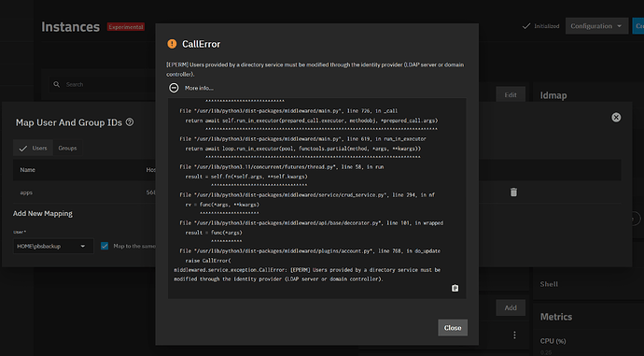644x356 pixels.
Task: Close the CallError dialog
Action: coord(452,328)
